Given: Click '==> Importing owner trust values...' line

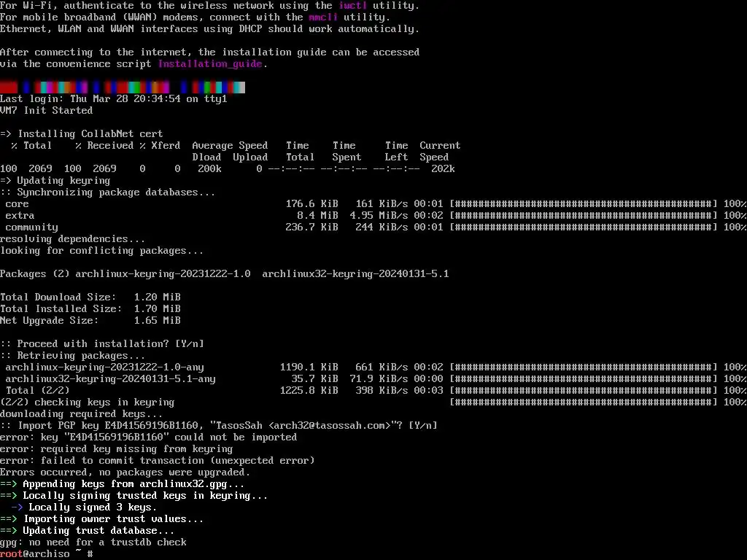Looking at the screenshot, I should coord(101,519).
